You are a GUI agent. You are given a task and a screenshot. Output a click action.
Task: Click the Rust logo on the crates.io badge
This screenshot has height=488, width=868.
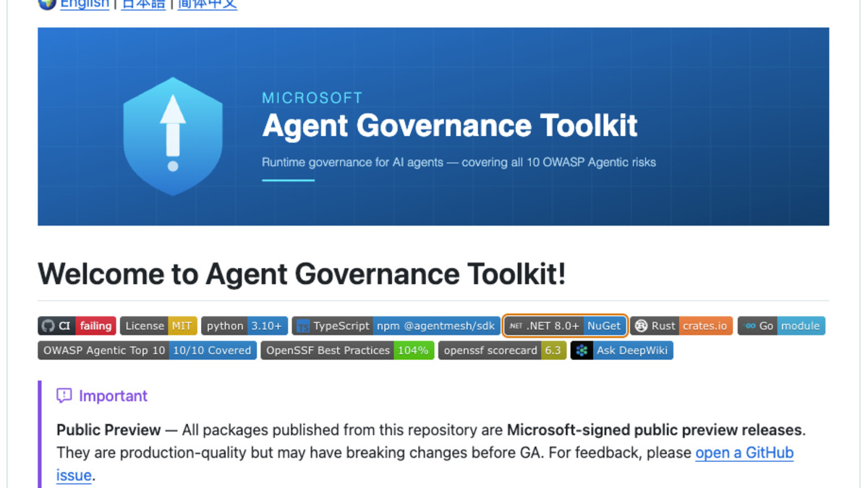639,325
